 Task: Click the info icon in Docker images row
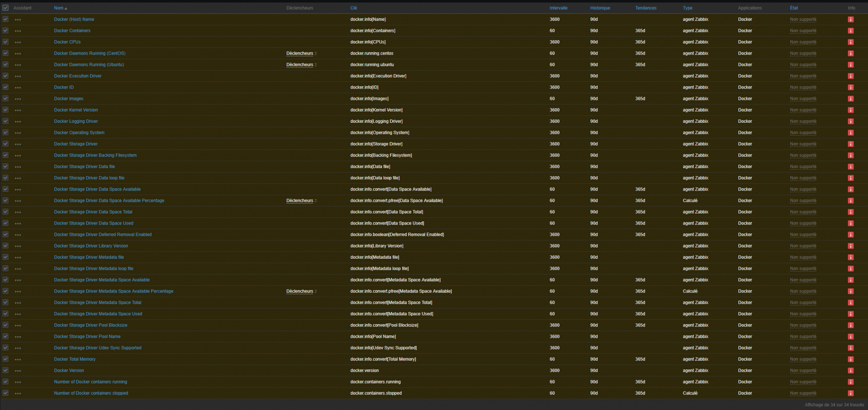pos(850,99)
